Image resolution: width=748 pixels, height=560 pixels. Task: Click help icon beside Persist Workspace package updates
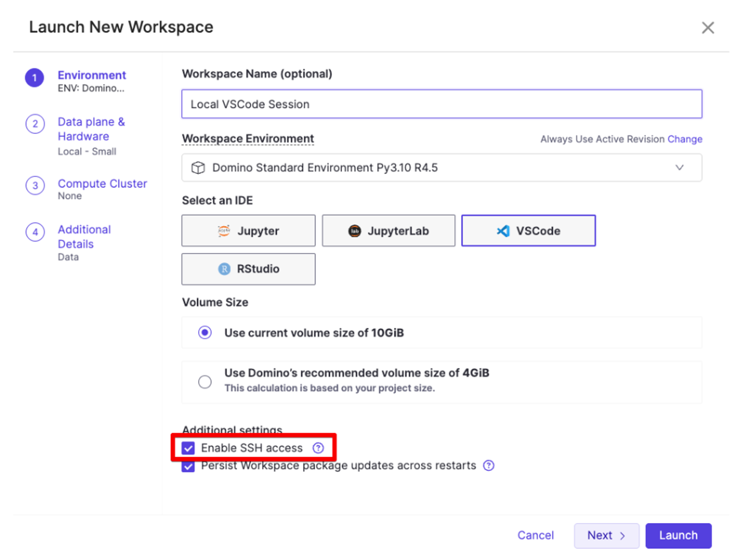pos(488,465)
